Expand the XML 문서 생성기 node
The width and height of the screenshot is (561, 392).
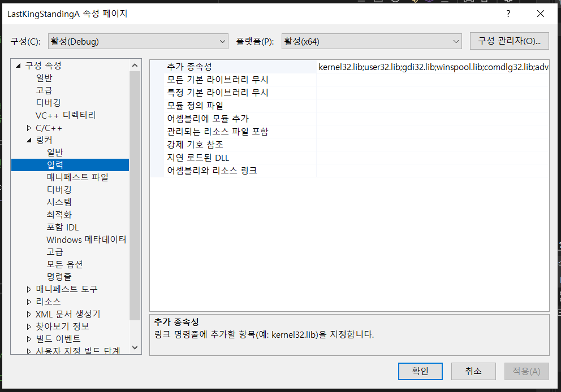(x=29, y=314)
